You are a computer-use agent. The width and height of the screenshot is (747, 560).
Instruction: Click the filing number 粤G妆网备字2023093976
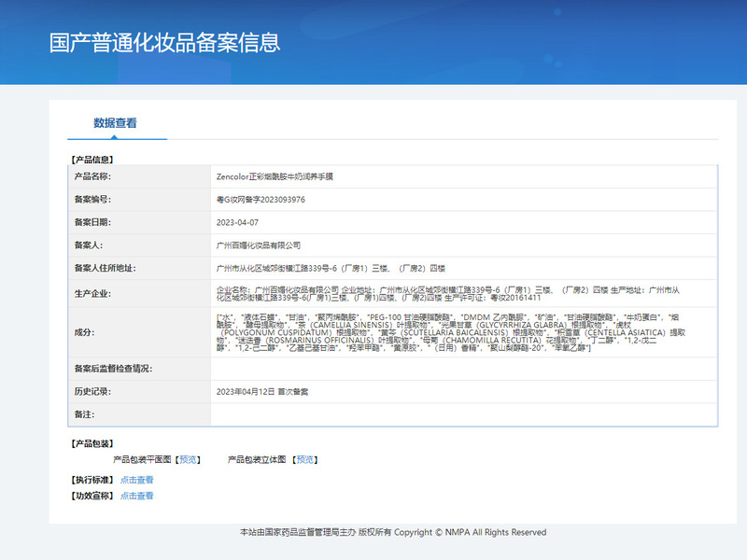point(261,200)
